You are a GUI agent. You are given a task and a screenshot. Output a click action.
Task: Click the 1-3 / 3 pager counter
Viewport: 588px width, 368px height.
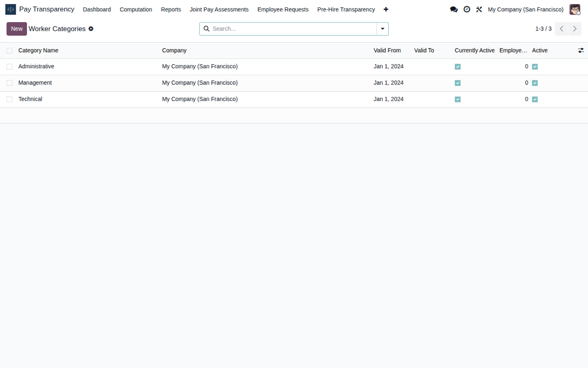[x=543, y=29]
